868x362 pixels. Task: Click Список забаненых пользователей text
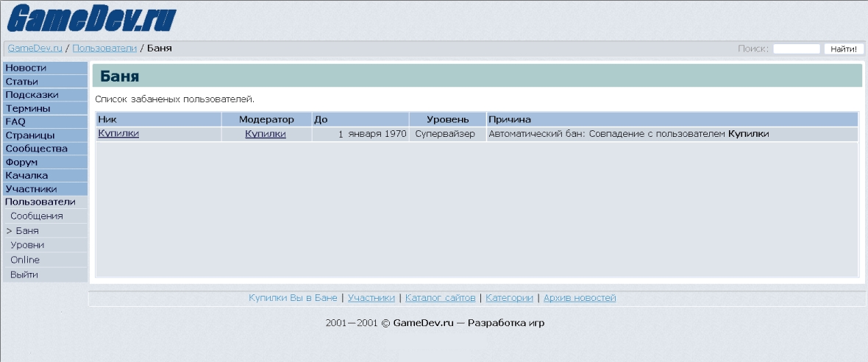[174, 99]
